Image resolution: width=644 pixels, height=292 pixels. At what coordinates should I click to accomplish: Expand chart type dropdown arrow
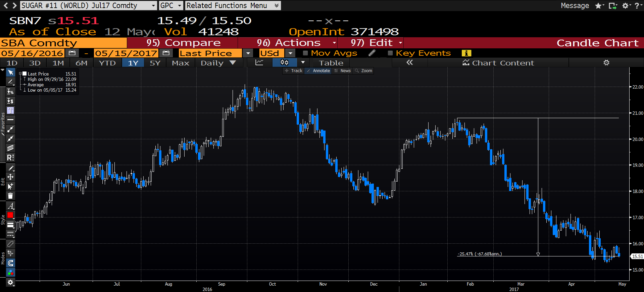(x=303, y=62)
